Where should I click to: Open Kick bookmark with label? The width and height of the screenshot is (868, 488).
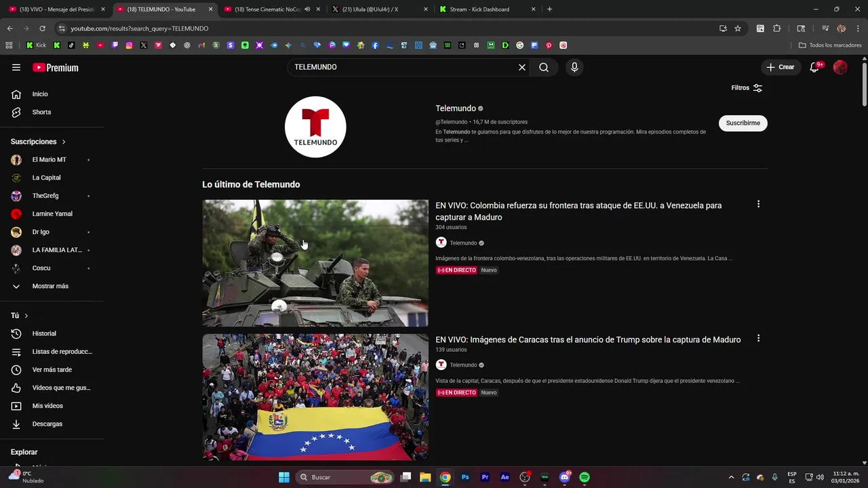point(37,45)
